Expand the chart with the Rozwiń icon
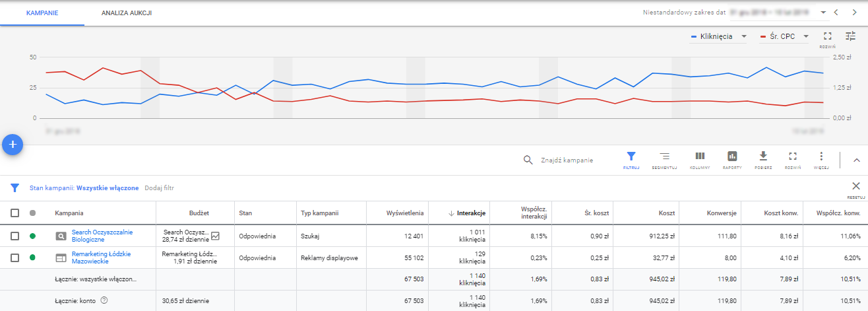The width and height of the screenshot is (868, 311). point(828,37)
